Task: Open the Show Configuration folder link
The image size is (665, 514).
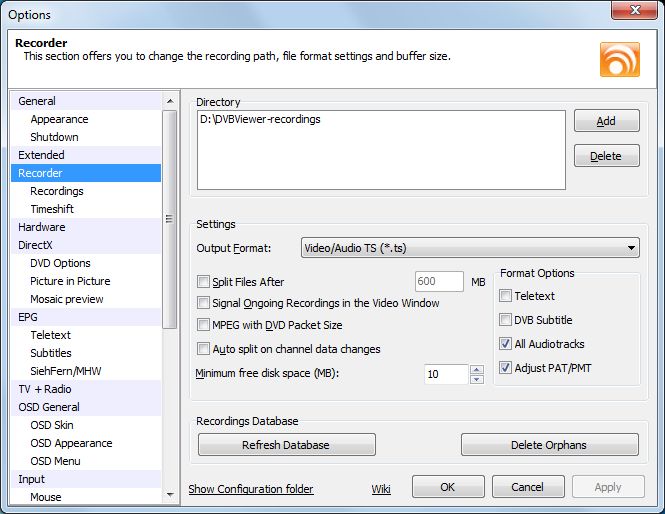Action: click(x=251, y=489)
